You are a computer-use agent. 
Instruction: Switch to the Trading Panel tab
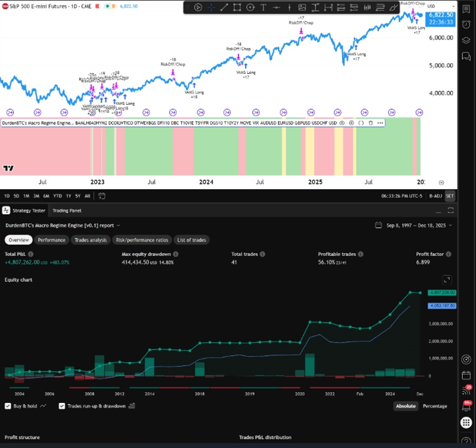(67, 211)
